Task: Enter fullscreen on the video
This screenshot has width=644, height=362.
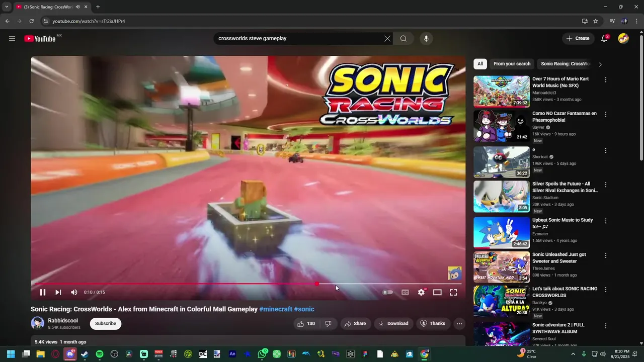Action: [x=453, y=292]
